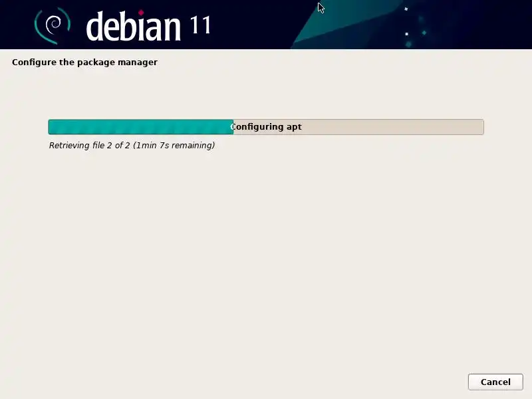Click the small teal diamond sparkle in the banner
This screenshot has width=532, height=399.
pyautogui.click(x=424, y=33)
